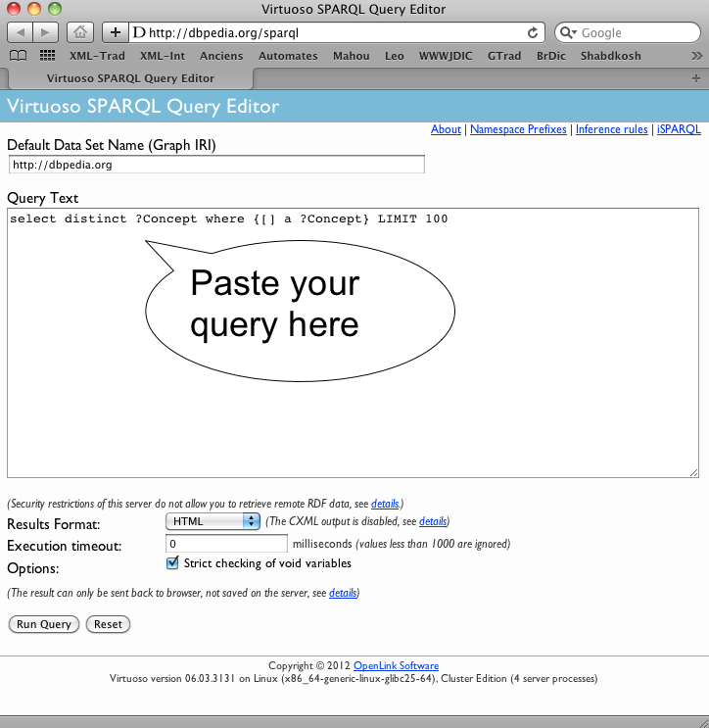Viewport: 709px width, 728px height.
Task: Open the Google search magnifier dropdown
Action: click(x=568, y=32)
